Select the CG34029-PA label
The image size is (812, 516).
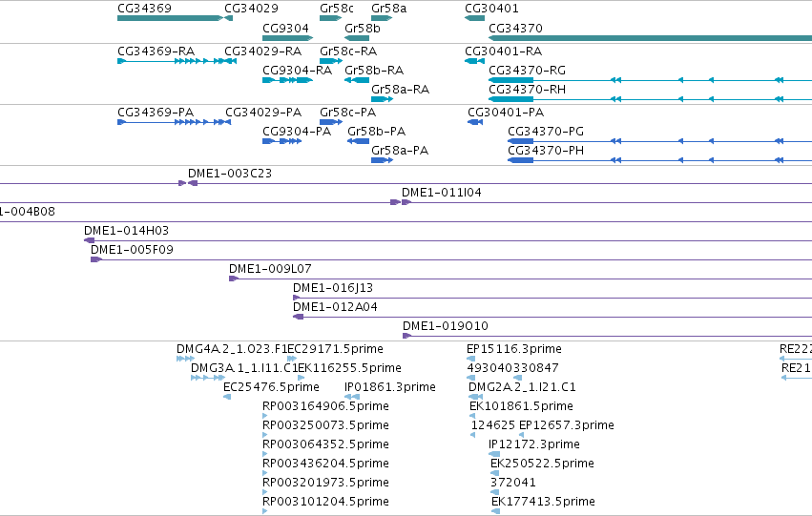(263, 113)
